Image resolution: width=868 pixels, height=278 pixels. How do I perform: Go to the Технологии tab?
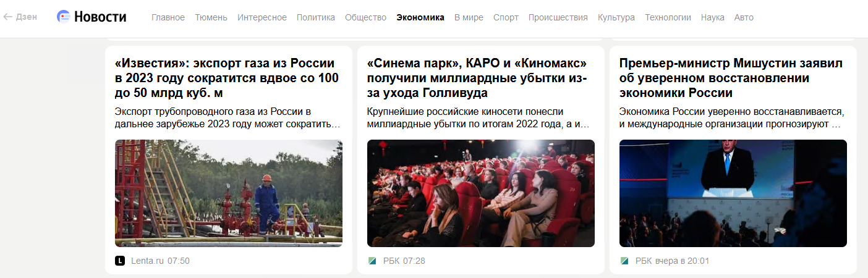pos(668,17)
